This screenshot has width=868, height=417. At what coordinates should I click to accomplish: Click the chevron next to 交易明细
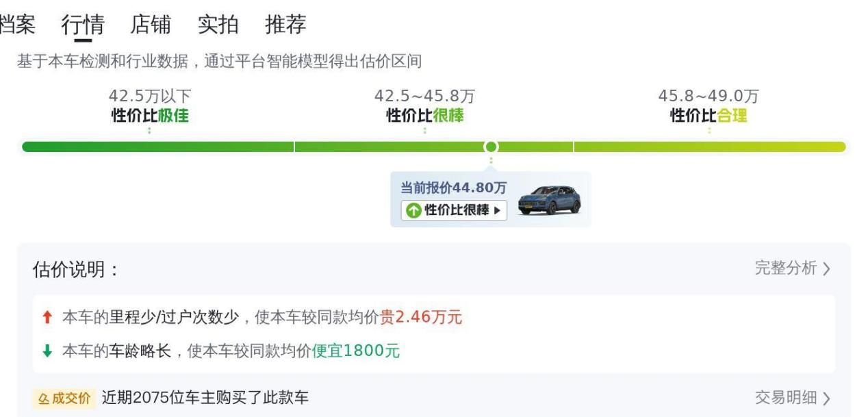(826, 399)
